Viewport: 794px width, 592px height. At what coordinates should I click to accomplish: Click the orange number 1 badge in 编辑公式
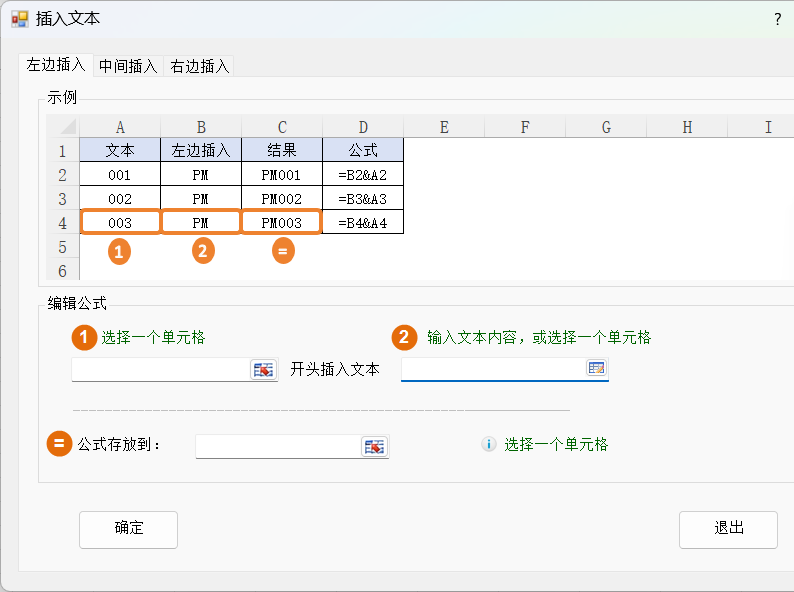coord(84,337)
